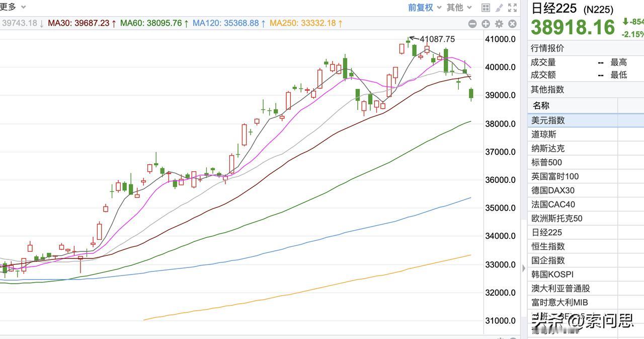Close the indicator with the X icon
The image size is (644, 339).
coord(512,24)
